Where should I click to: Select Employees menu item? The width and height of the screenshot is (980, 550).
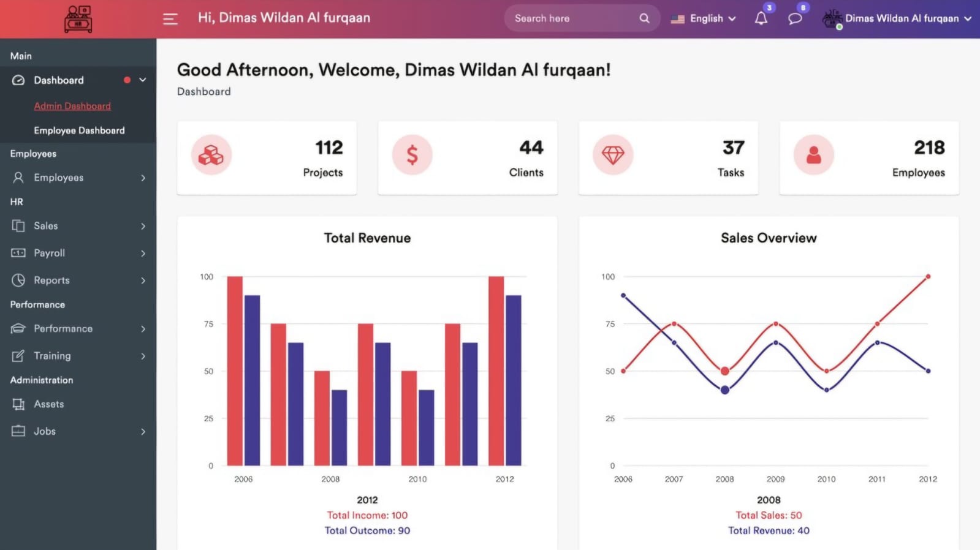click(x=78, y=178)
